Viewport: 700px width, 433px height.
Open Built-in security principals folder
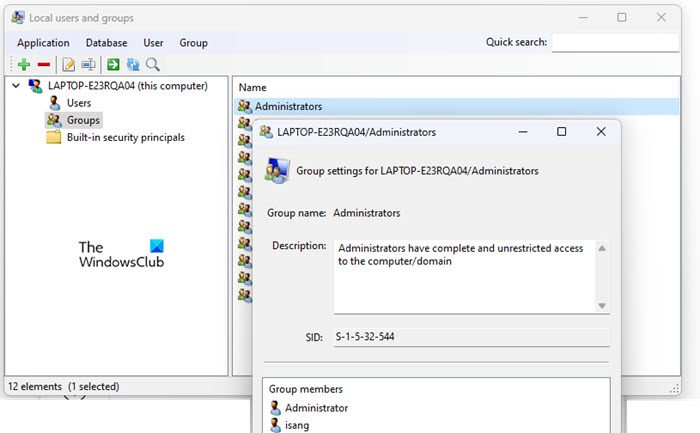125,137
